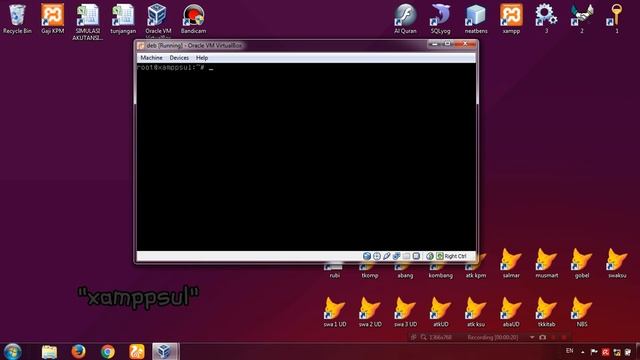640x360 pixels.
Task: Select the swa 2 UD fox shortcut
Action: (370, 312)
